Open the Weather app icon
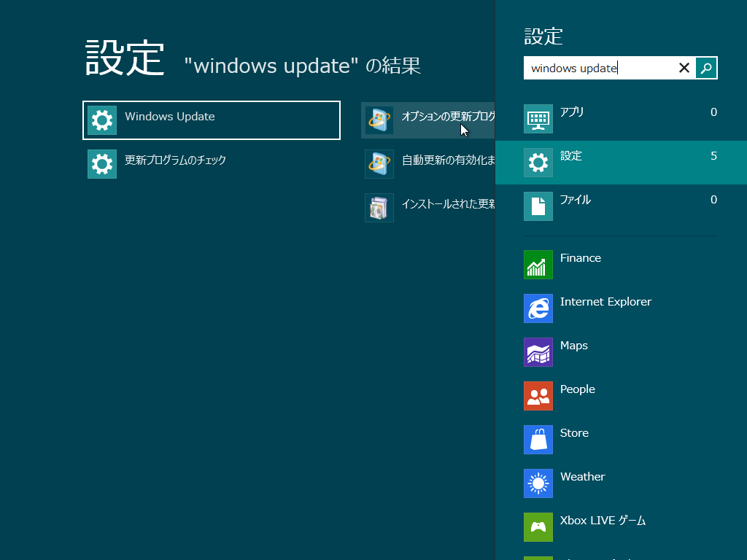 538,483
